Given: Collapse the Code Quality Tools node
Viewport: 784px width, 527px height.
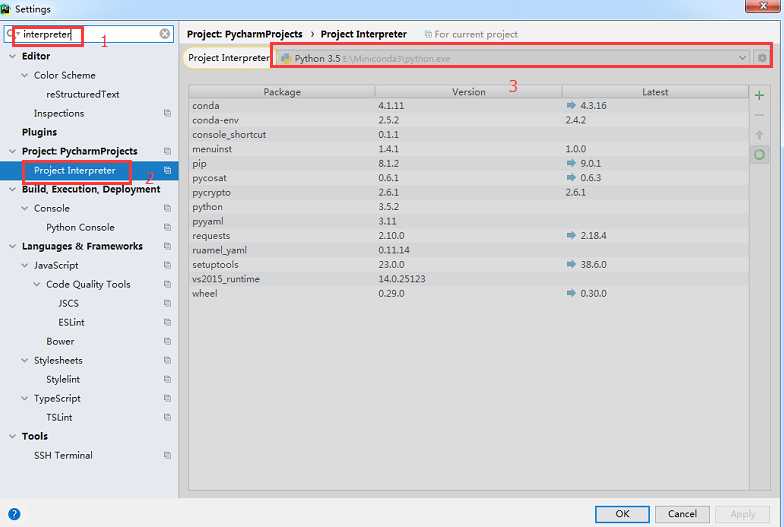Looking at the screenshot, I should point(36,284).
